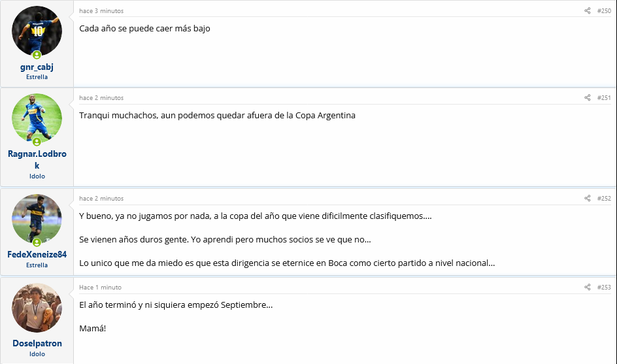Image resolution: width=617 pixels, height=364 pixels.
Task: Open gnr_cabj user profile name
Action: [37, 67]
